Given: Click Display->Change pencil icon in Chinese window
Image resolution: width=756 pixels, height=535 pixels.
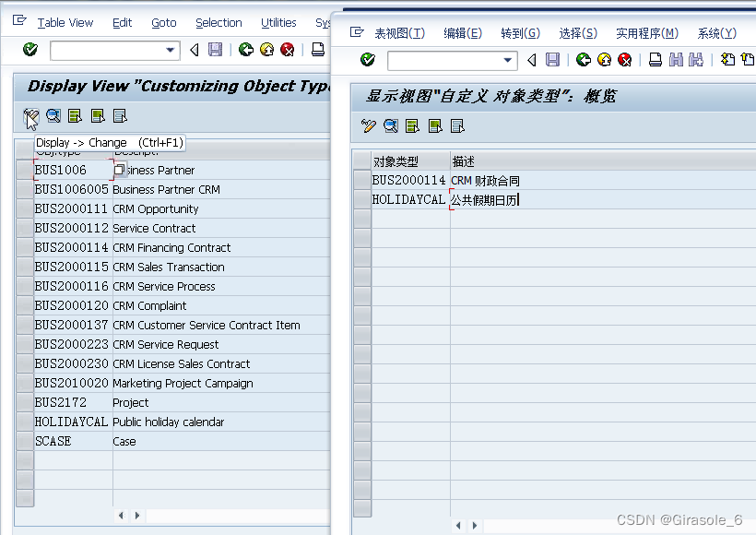Looking at the screenshot, I should [x=369, y=126].
